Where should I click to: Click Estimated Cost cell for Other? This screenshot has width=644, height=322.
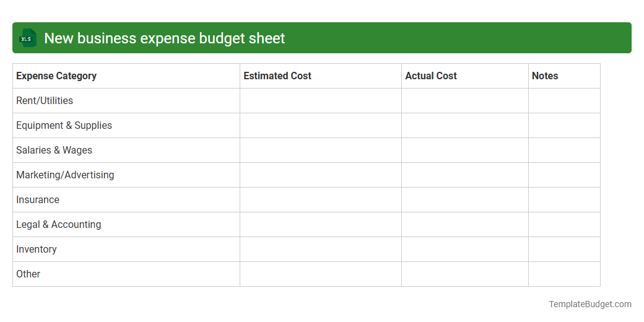321,274
